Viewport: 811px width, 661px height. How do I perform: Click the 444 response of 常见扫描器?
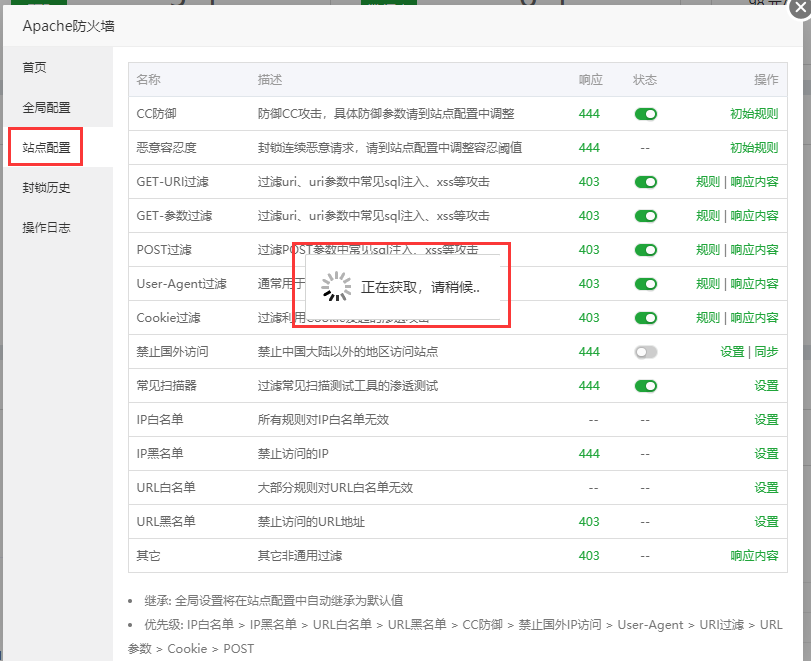[x=589, y=386]
